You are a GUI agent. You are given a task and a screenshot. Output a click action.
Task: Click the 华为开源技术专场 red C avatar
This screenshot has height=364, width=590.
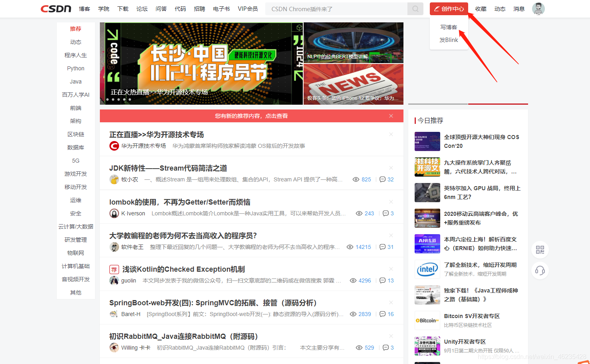[114, 146]
